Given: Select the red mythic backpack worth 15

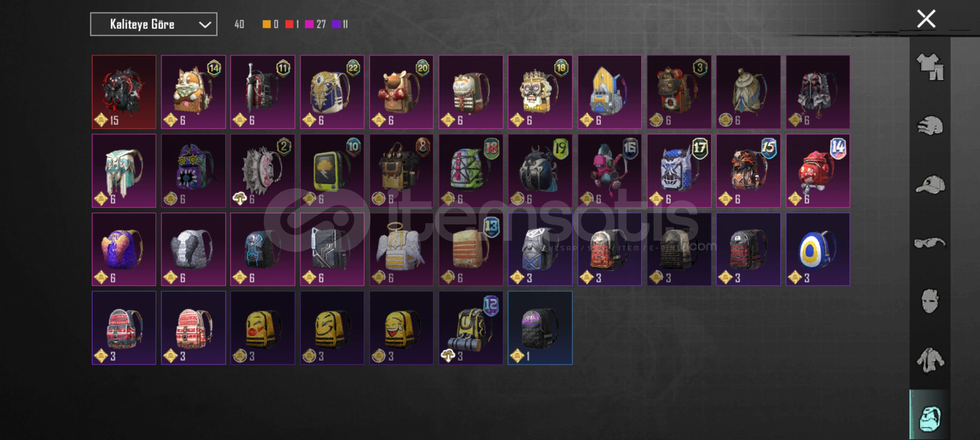Looking at the screenshot, I should [x=124, y=92].
